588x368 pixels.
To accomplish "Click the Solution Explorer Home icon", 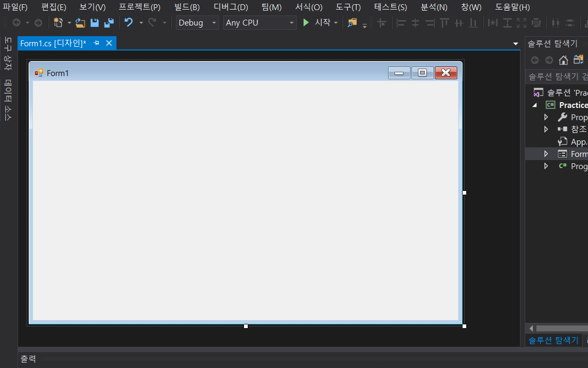I will pyautogui.click(x=563, y=60).
